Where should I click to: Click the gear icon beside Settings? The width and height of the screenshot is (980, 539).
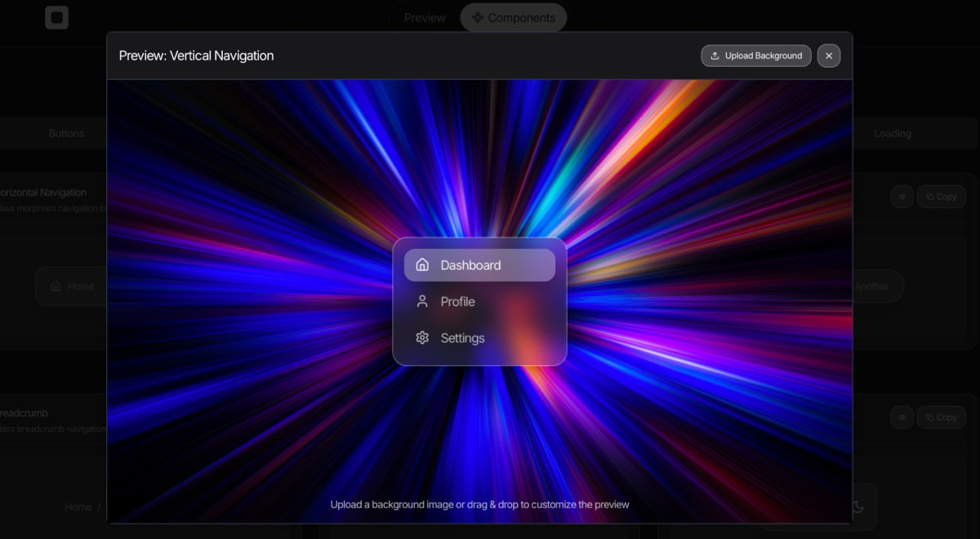pos(422,337)
